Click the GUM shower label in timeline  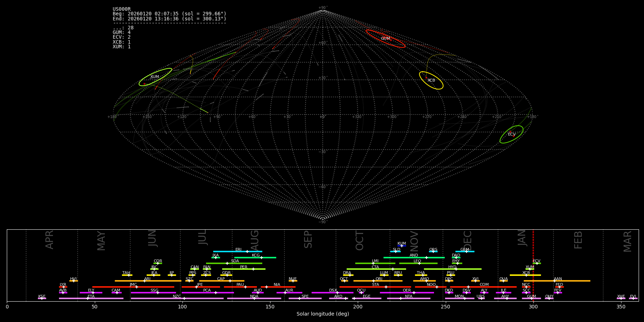(x=531, y=297)
